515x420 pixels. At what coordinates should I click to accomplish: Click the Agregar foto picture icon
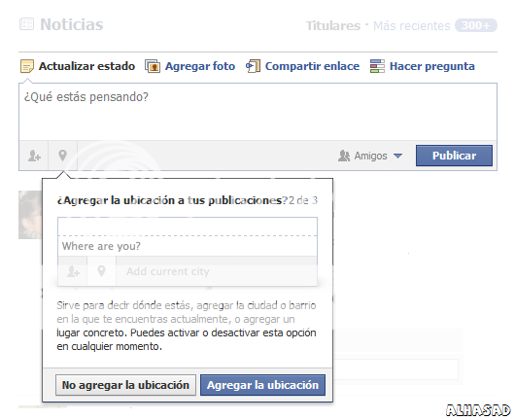click(153, 66)
